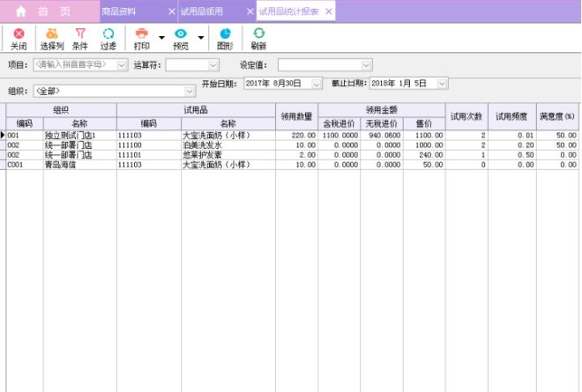Click the 111101 product code cell

click(x=148, y=155)
